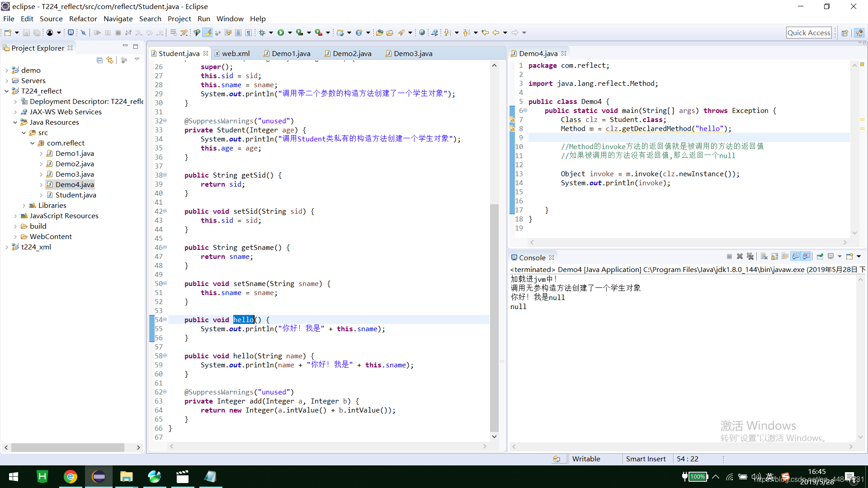Click Remove All Terminated Launches icon

750,257
